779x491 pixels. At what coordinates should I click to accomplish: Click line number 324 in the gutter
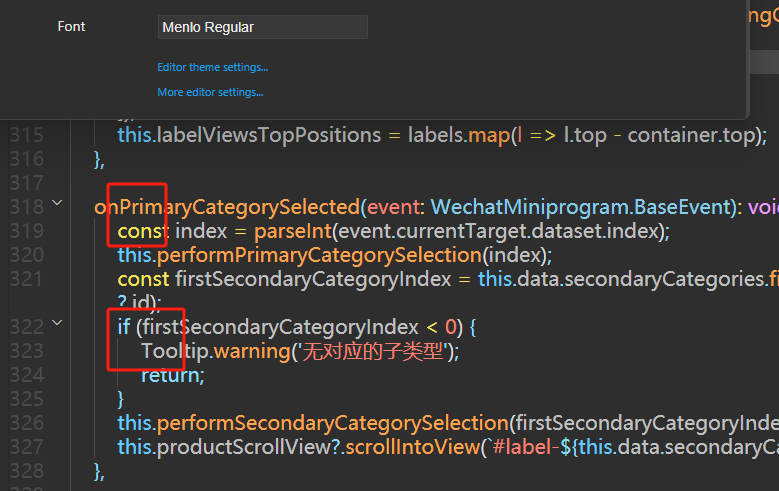[25, 375]
